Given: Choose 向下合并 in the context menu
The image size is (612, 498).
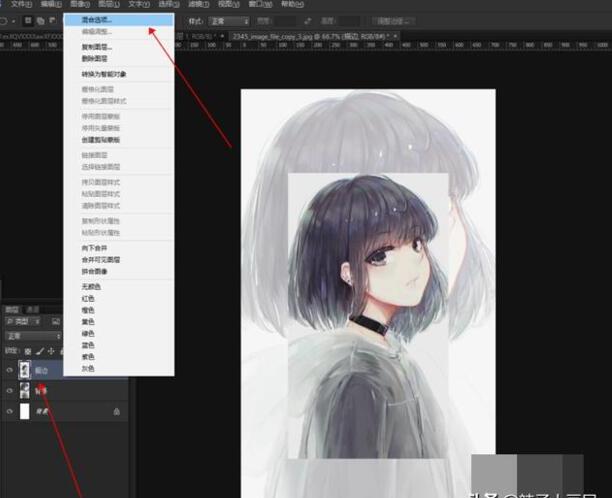Looking at the screenshot, I should pyautogui.click(x=119, y=248).
